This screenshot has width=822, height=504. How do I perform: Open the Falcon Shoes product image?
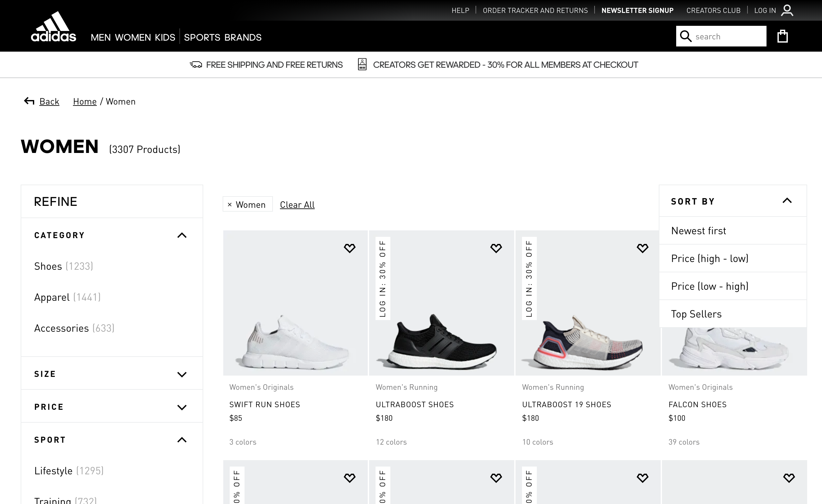click(x=734, y=351)
